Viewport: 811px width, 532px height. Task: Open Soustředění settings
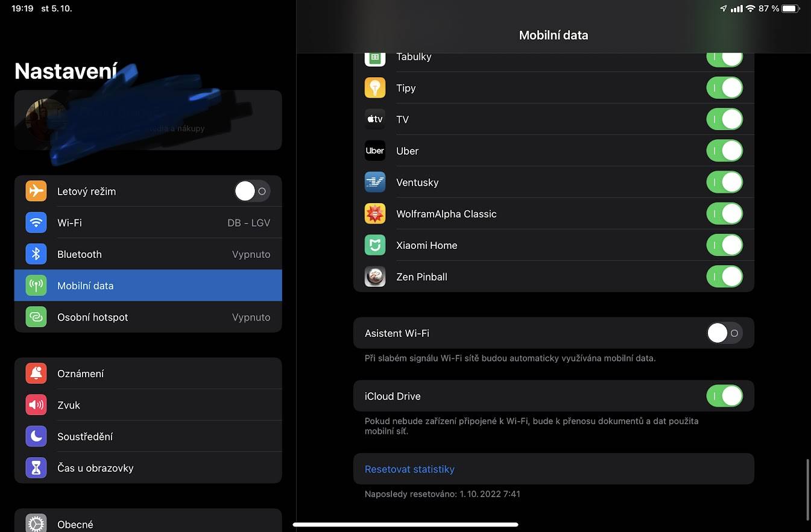(148, 436)
